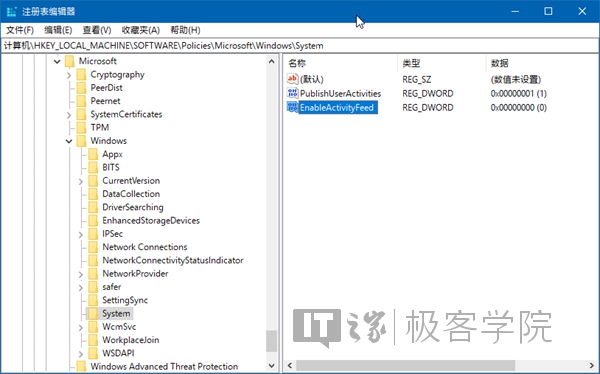The height and width of the screenshot is (374, 600).
Task: Expand the WSDAPI node
Action: coord(81,354)
